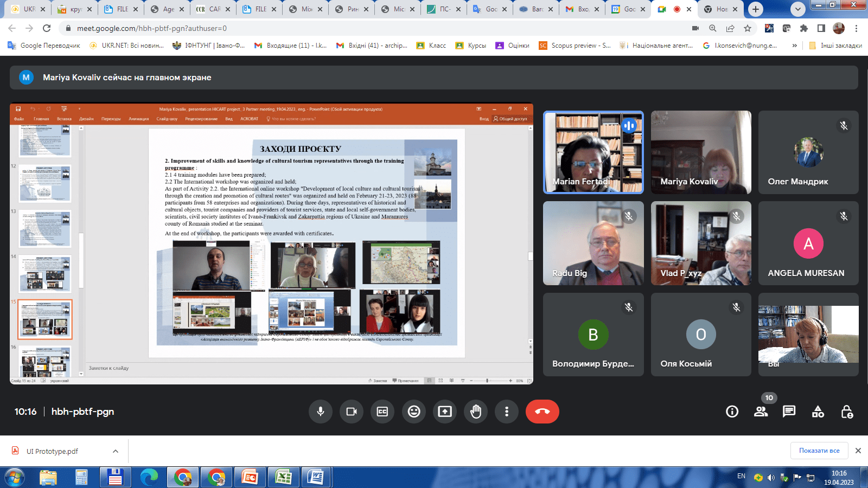Expand the hidden bookmarks overflow chevron

coord(794,46)
